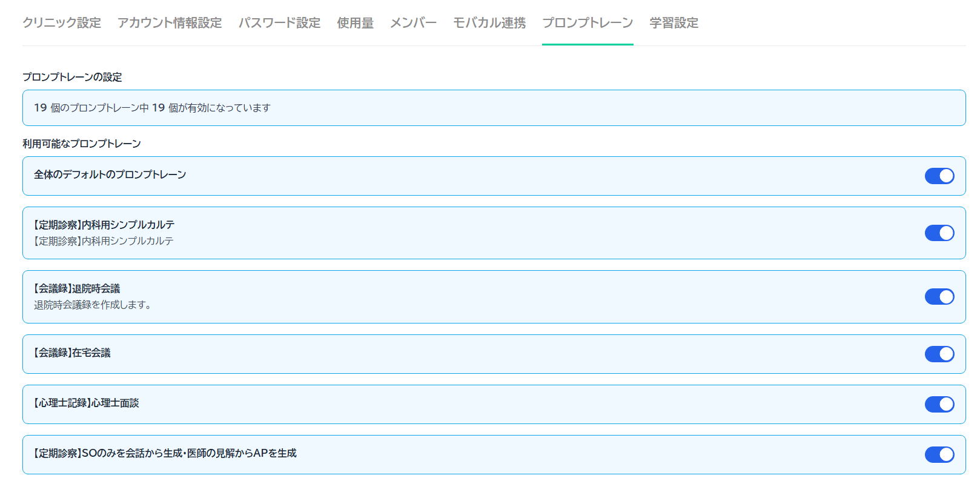
Task: Disable the 全体のデフォルトのプロンプトレーン toggle
Action: [x=939, y=176]
